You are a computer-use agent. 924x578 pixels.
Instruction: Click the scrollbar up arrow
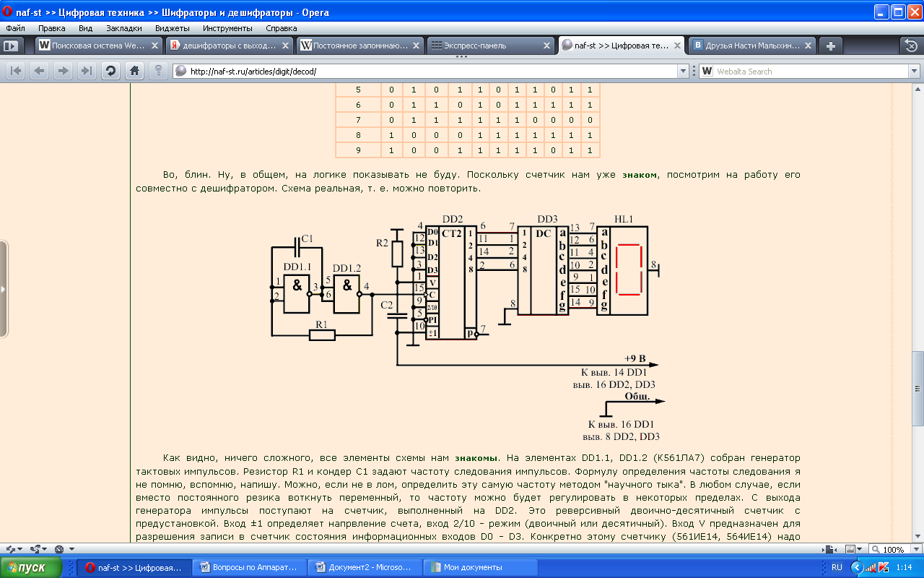coord(918,88)
